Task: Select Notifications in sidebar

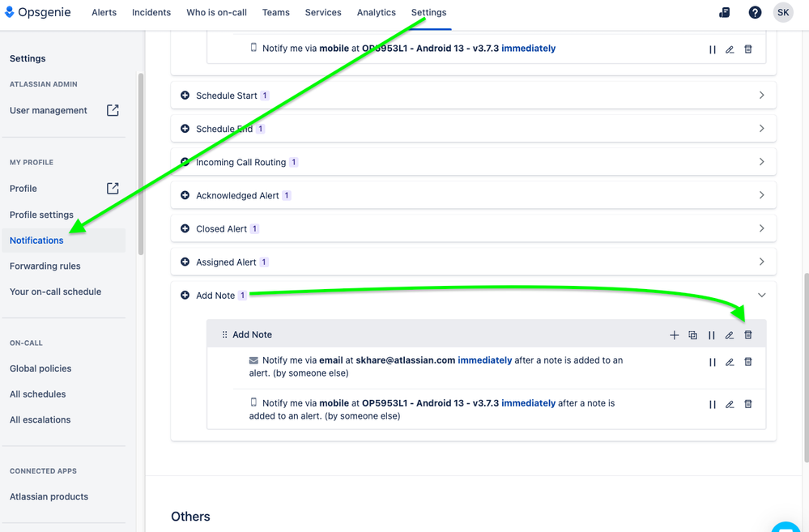Action: (x=63, y=240)
